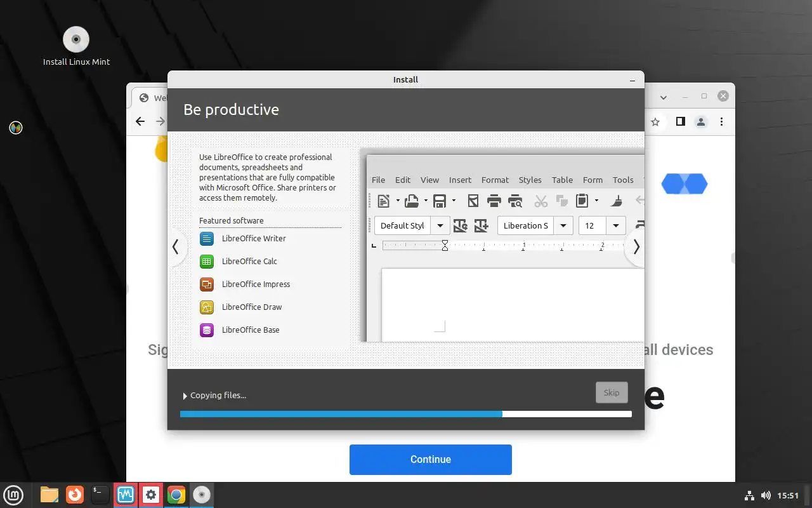812x508 pixels.
Task: Click Print Preview icon in Writer
Action: [515, 201]
